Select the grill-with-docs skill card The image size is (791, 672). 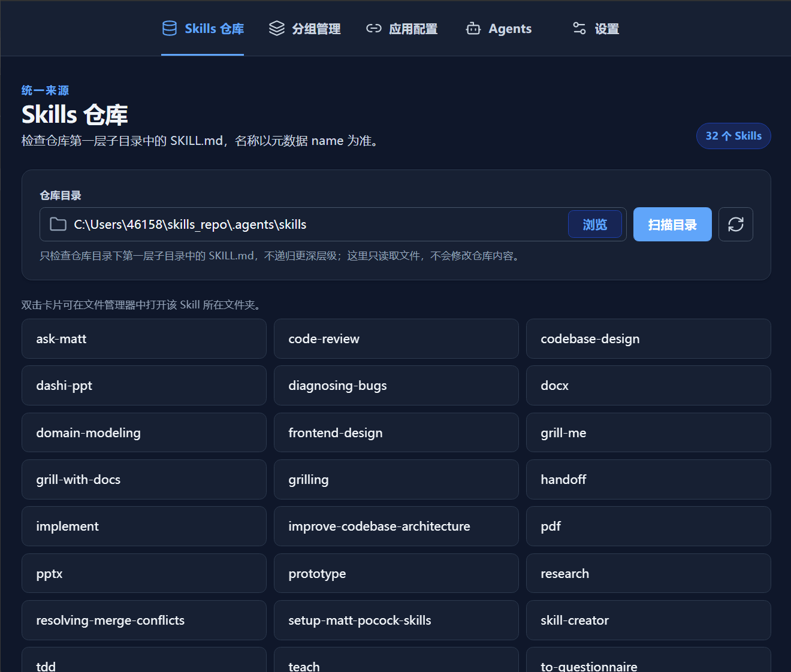coord(144,480)
